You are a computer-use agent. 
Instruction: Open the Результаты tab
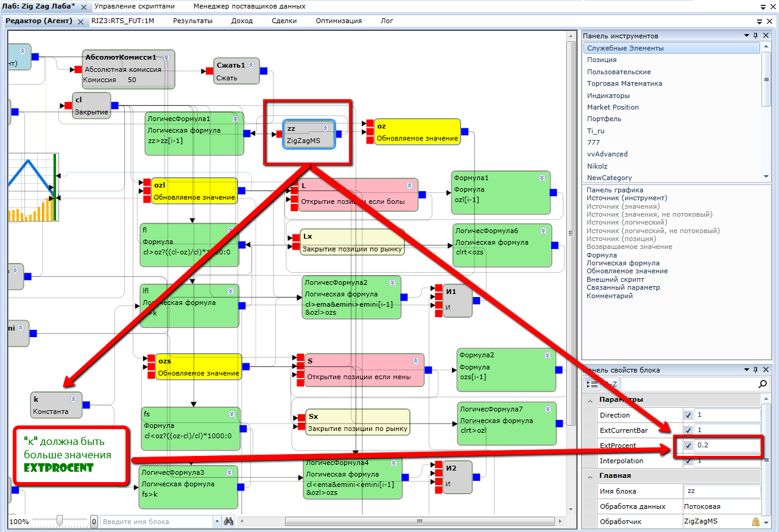192,21
